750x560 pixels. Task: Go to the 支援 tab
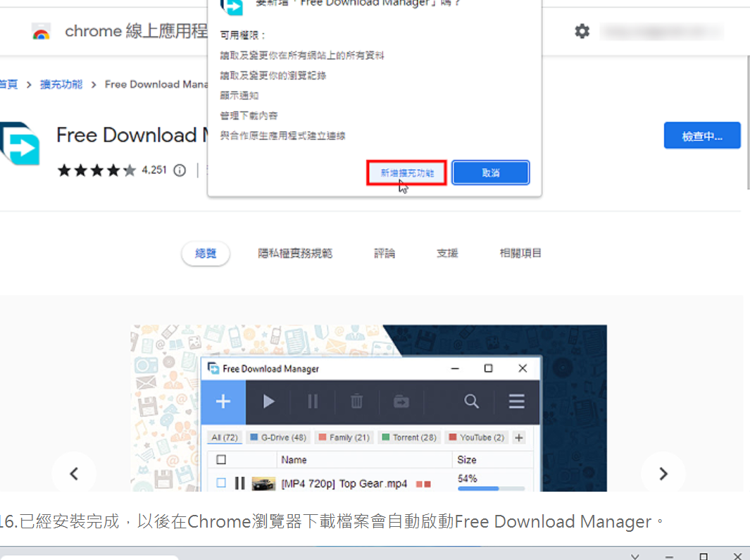pyautogui.click(x=447, y=254)
